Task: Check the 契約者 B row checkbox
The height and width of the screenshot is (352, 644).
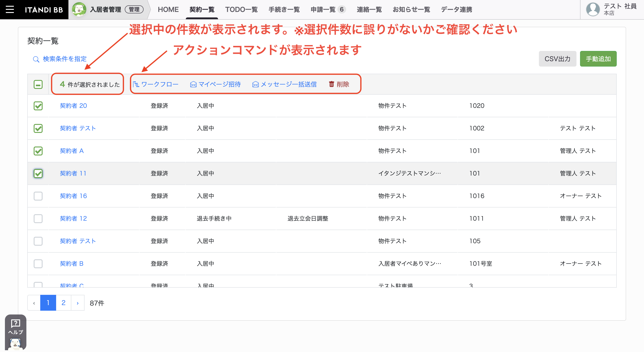Action: tap(38, 264)
